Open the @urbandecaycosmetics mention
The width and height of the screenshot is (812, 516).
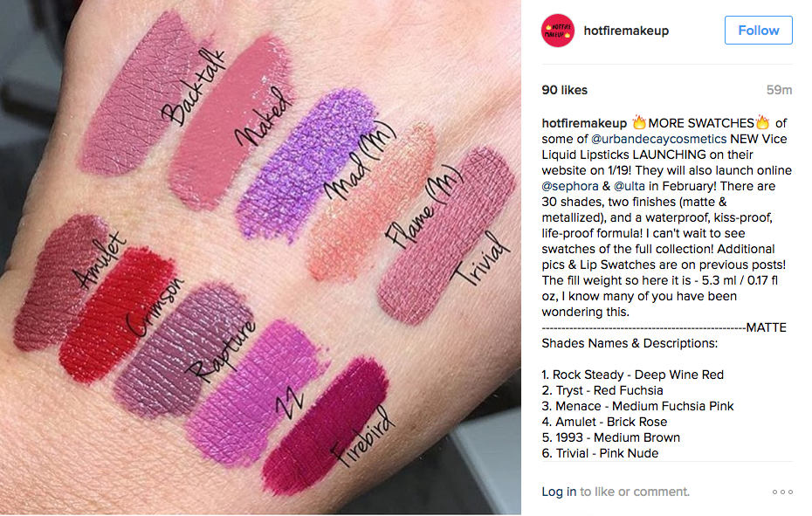click(x=658, y=139)
